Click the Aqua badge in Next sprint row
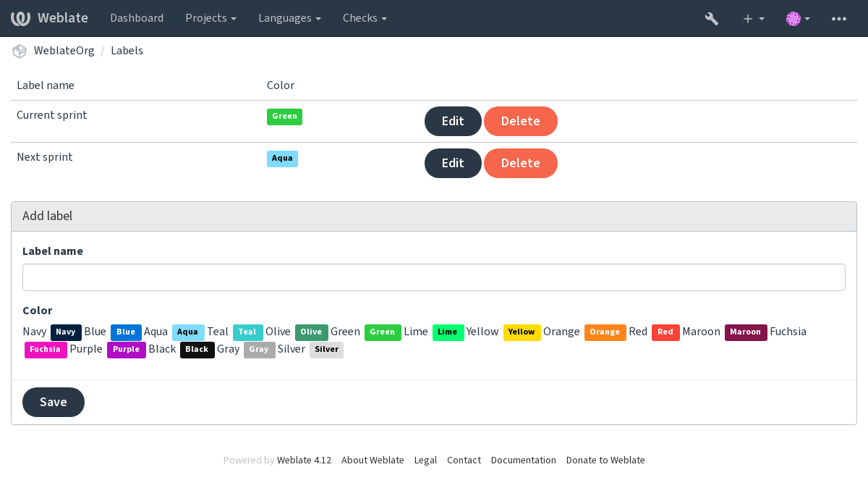The image size is (868, 488). click(282, 159)
